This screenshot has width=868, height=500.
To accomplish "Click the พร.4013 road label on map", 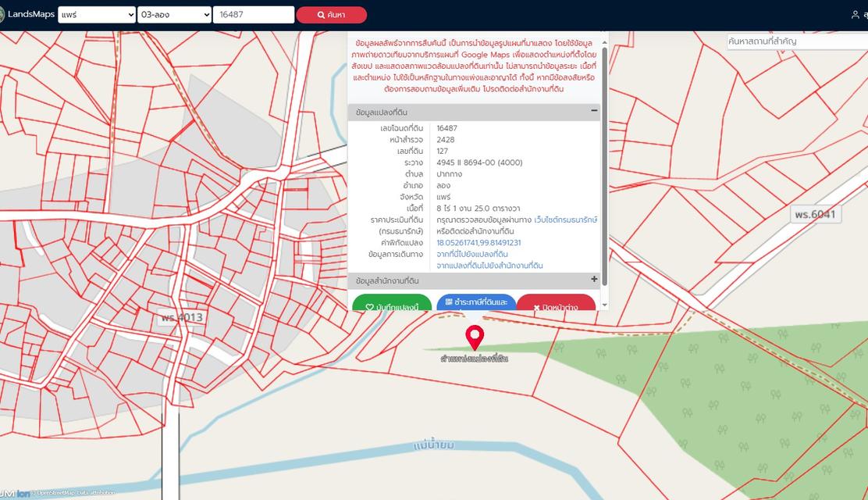I will coord(182,318).
